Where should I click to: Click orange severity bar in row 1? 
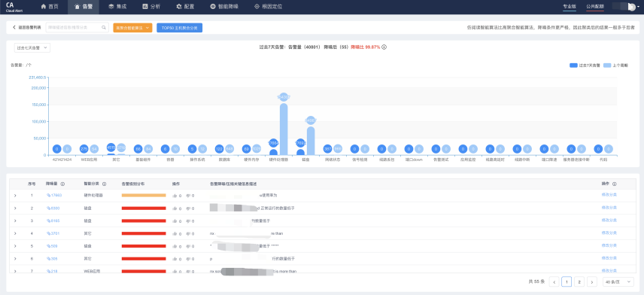(144, 196)
